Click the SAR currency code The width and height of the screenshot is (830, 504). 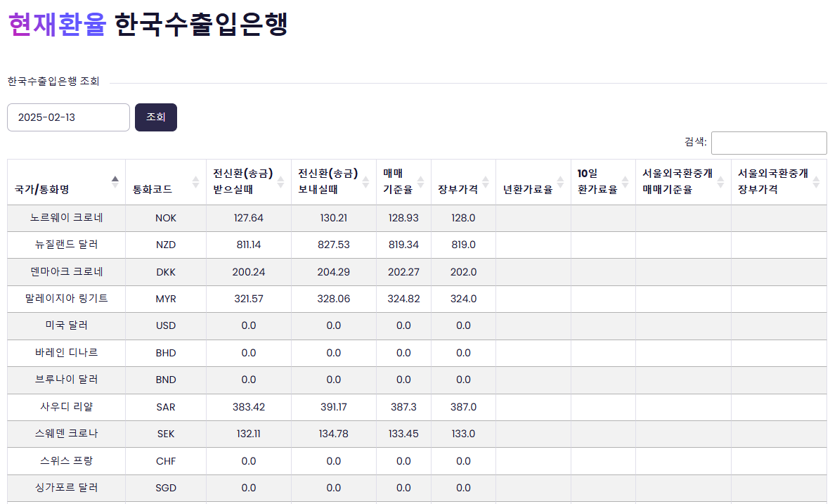[166, 407]
